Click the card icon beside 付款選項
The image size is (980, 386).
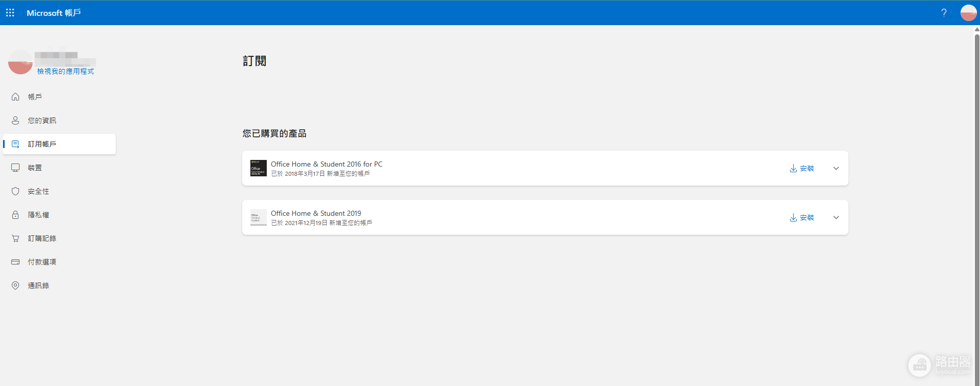click(x=15, y=262)
